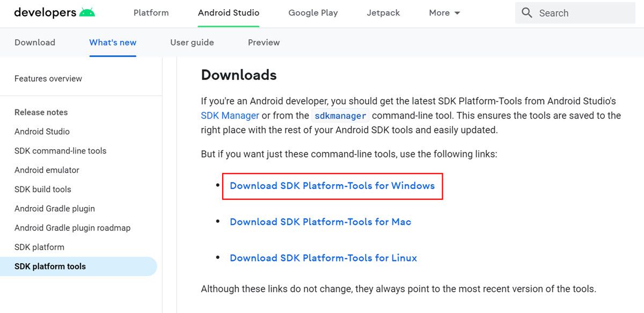Select the Download sub-tab
644x313 pixels.
click(35, 42)
